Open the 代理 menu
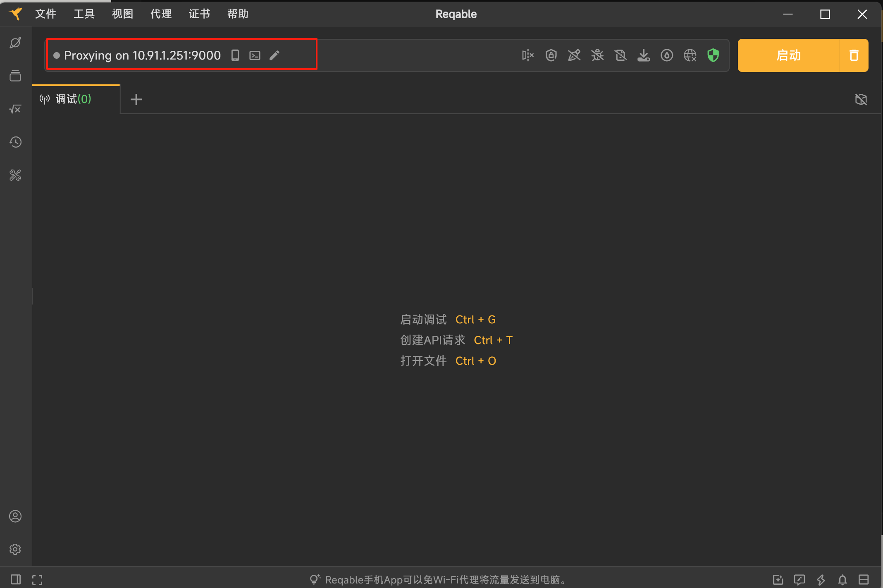This screenshot has width=883, height=588. click(x=161, y=14)
